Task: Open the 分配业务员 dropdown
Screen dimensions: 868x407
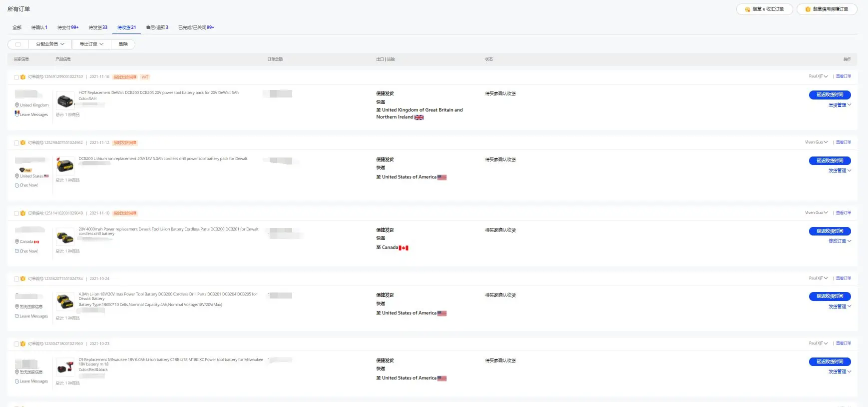Action: (50, 44)
